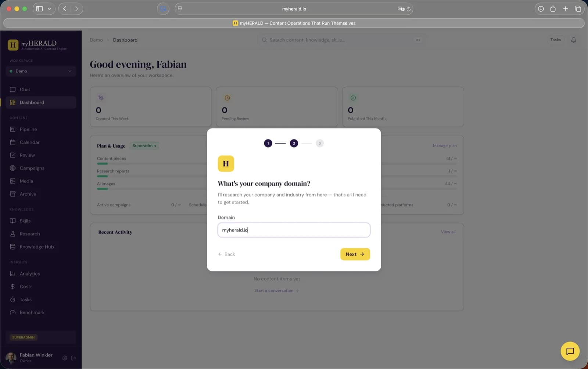This screenshot has width=588, height=369.
Task: Open user settings gear icon
Action: [65, 358]
